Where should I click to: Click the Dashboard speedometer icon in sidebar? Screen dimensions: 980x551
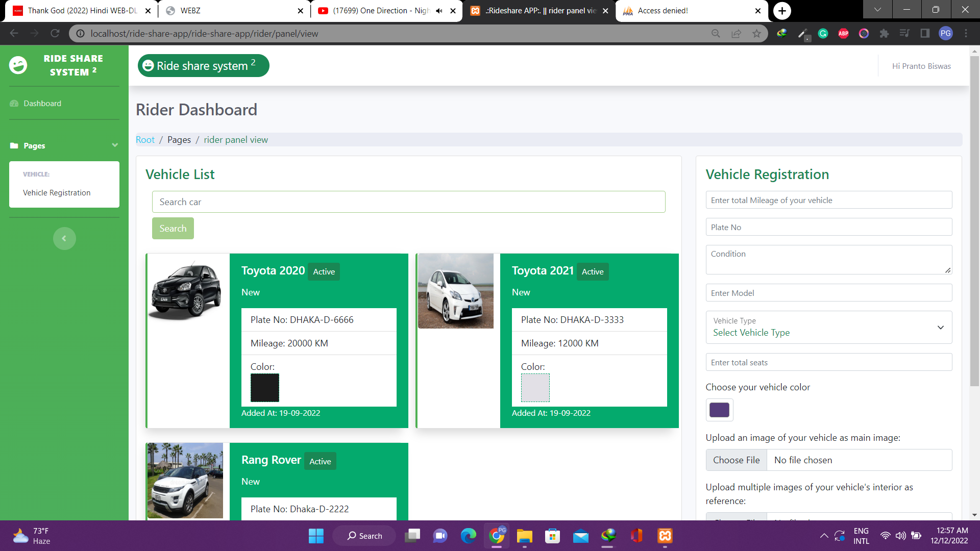point(14,103)
